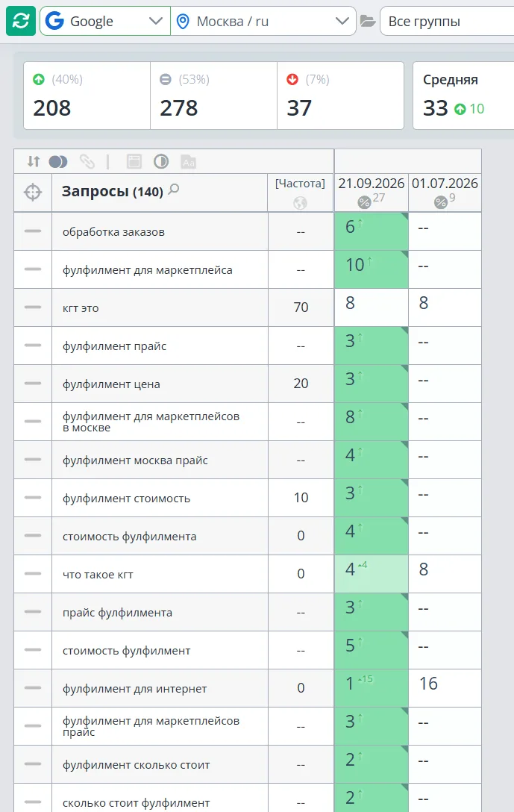Click dash handle for фулфилмент прайс row
514x812 pixels.
33,346
